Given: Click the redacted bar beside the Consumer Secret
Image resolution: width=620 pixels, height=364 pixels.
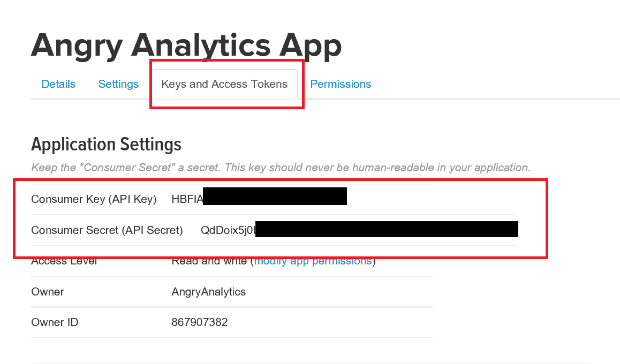Looking at the screenshot, I should (x=387, y=229).
